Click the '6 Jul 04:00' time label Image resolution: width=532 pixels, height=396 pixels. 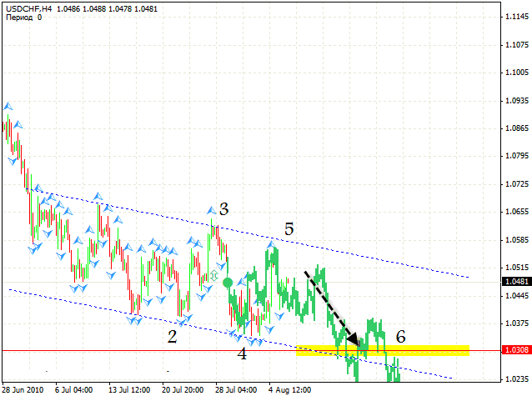click(73, 390)
